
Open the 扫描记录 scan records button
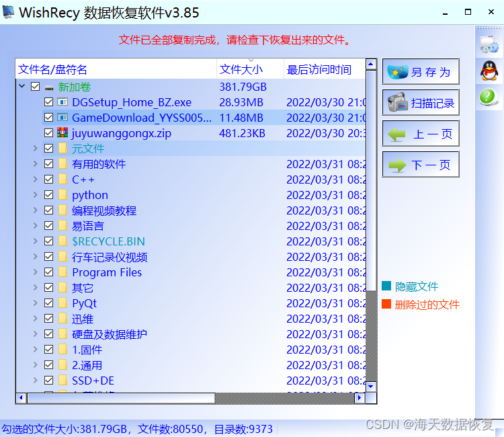421,103
